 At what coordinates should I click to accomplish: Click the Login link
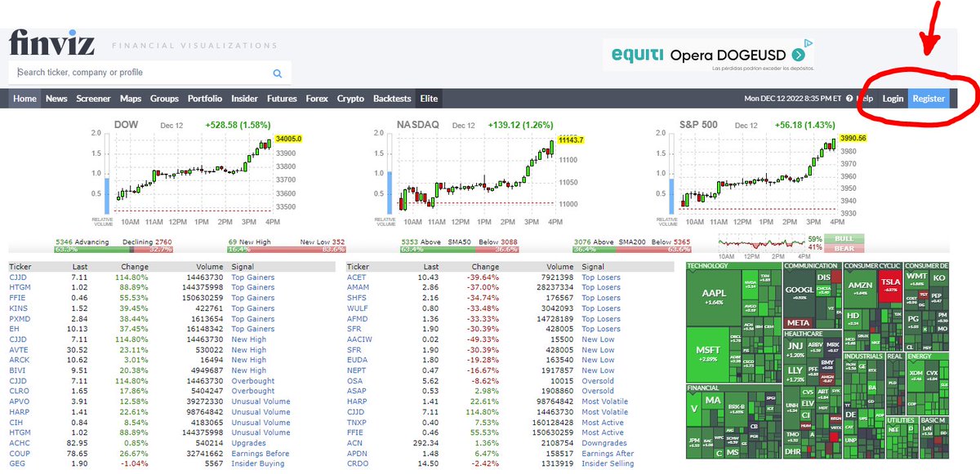click(893, 99)
